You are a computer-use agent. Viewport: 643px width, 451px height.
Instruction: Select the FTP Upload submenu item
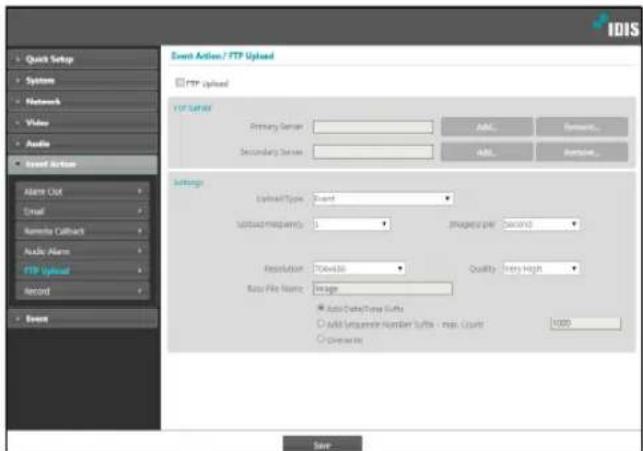82,271
